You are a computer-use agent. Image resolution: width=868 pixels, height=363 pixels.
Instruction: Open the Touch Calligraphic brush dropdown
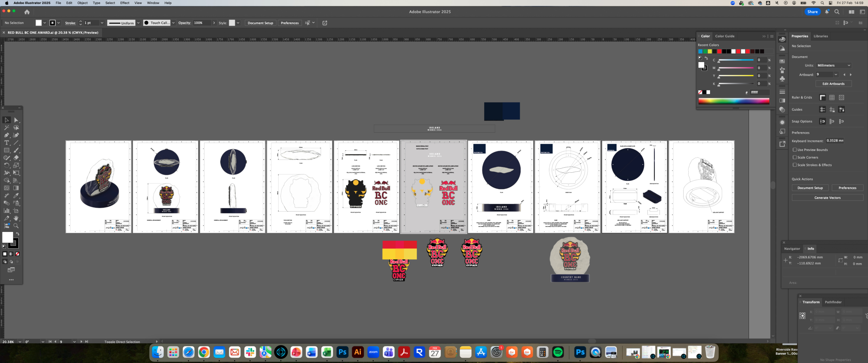[173, 23]
